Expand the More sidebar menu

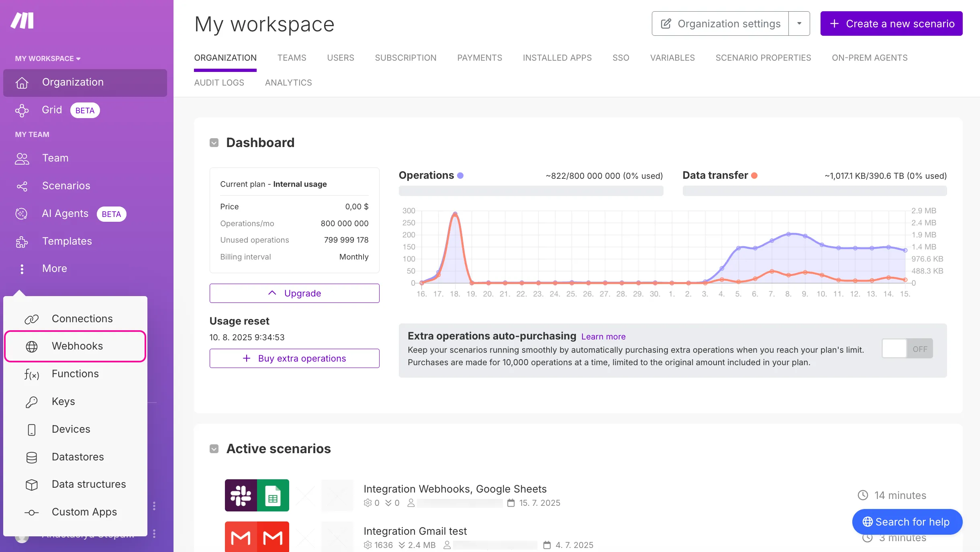click(54, 268)
